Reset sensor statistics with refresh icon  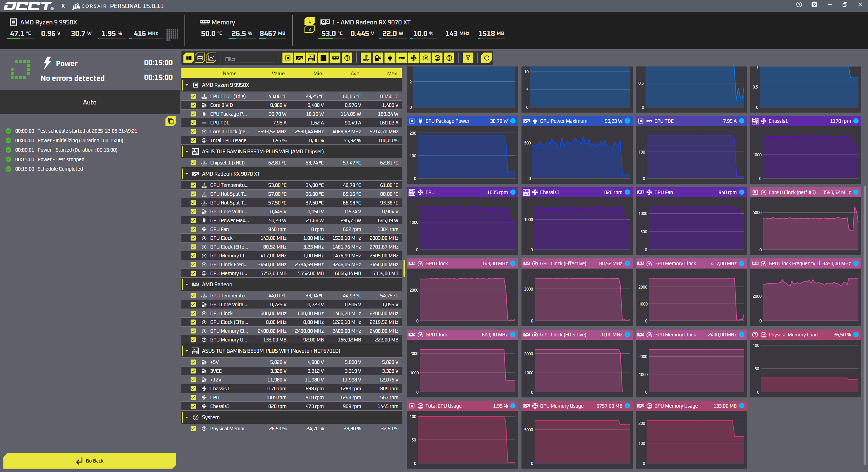pyautogui.click(x=487, y=58)
